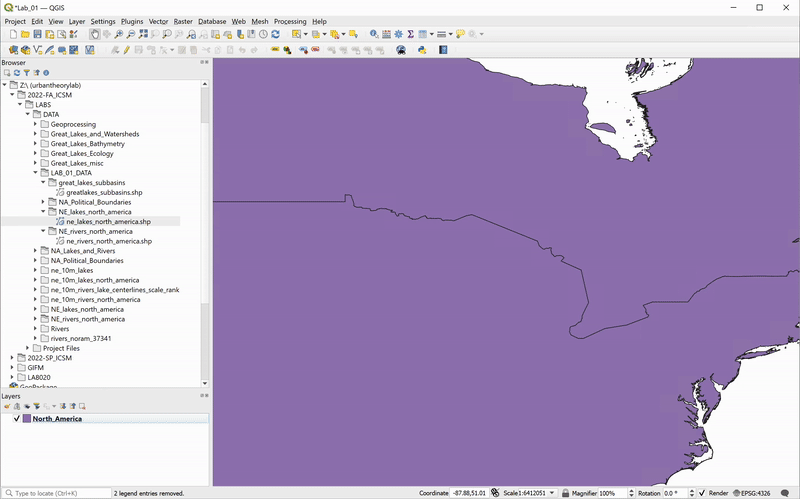Image resolution: width=800 pixels, height=499 pixels.
Task: Toggle the Render checkbox in status bar
Action: point(701,493)
